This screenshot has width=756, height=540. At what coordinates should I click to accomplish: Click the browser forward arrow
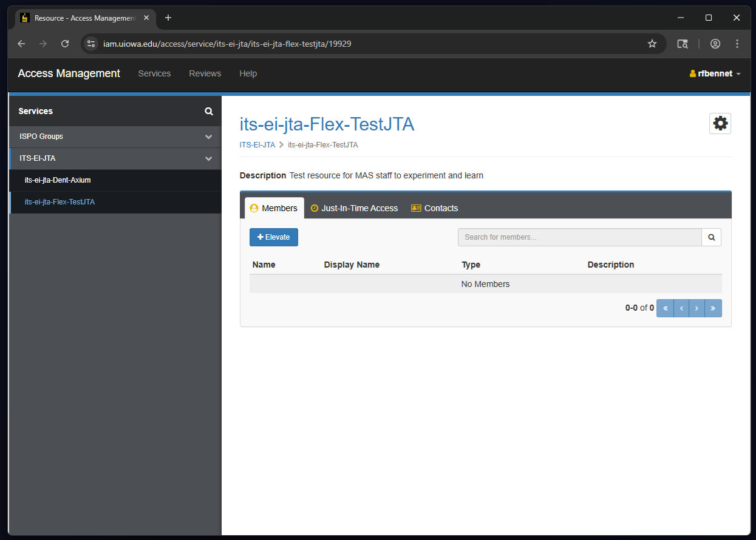click(43, 44)
